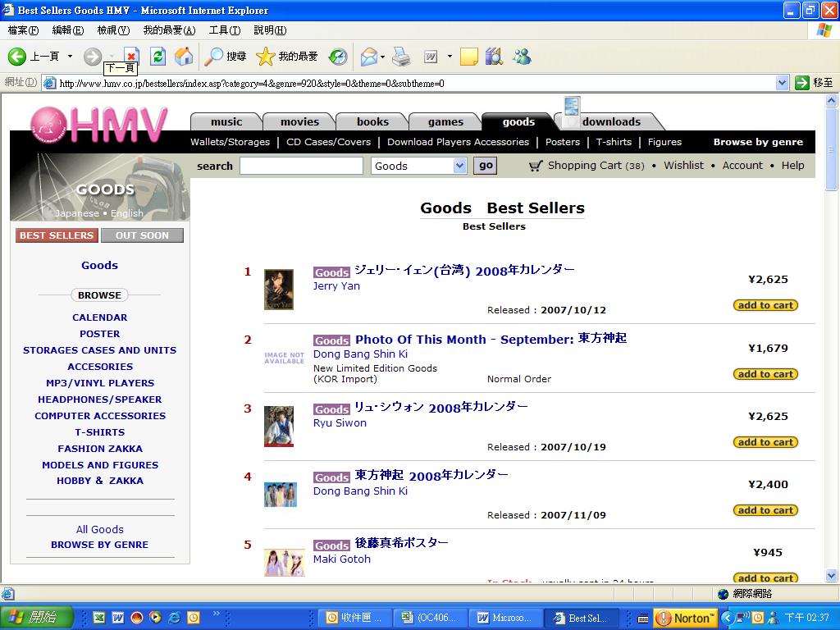This screenshot has height=630, width=840.
Task: Open the Posters submenu link
Action: (x=563, y=142)
